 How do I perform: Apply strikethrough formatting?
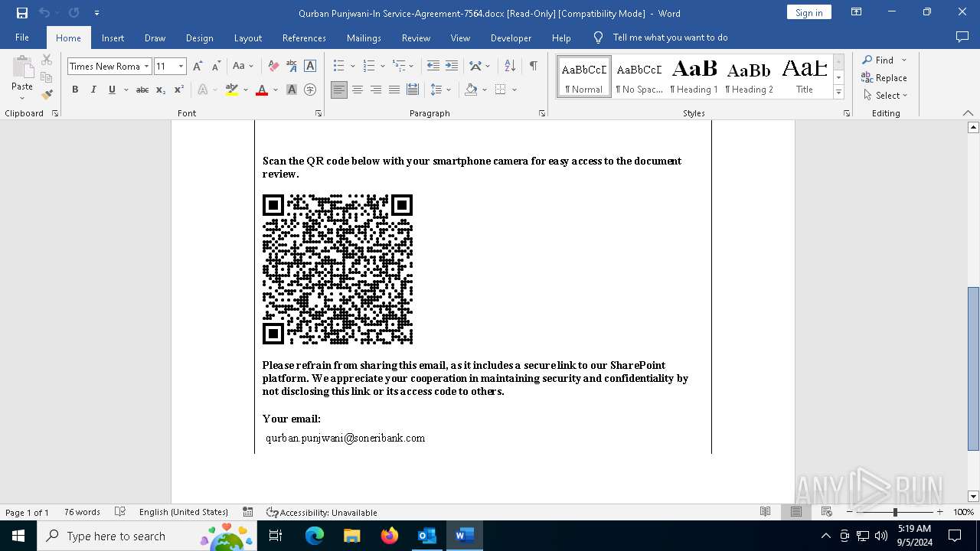pos(142,90)
